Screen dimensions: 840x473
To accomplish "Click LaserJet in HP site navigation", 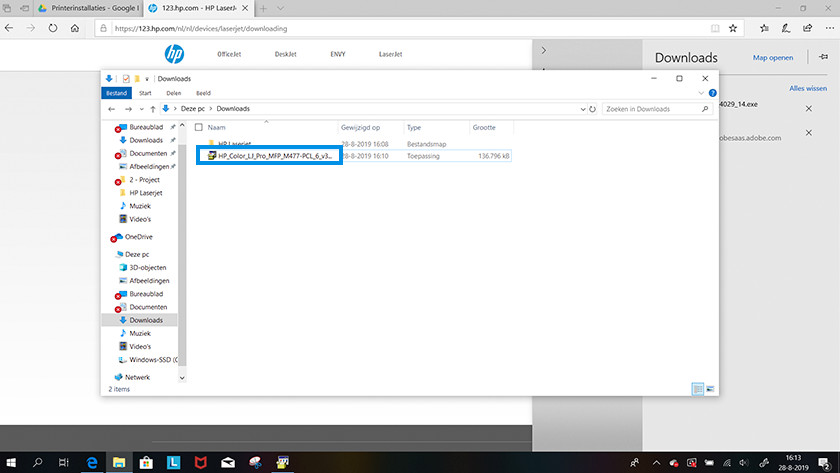I will pyautogui.click(x=391, y=54).
